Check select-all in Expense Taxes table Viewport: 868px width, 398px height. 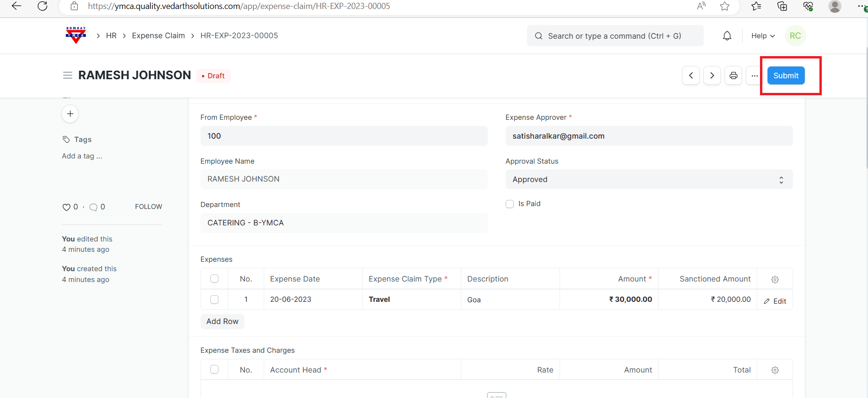214,370
